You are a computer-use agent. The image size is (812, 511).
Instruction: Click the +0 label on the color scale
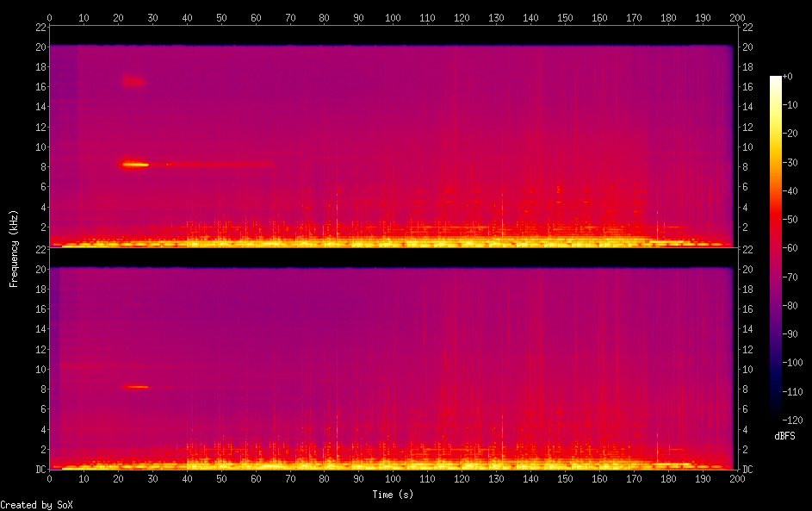click(788, 77)
